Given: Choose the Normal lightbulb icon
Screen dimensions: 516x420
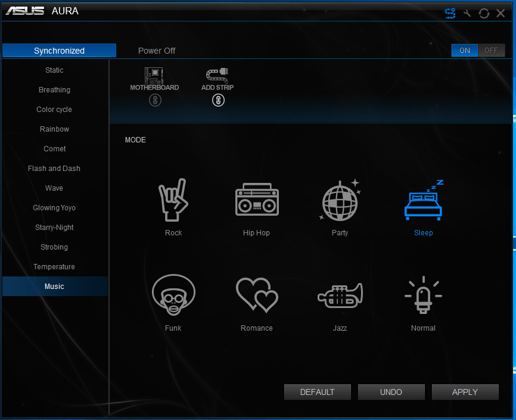Looking at the screenshot, I should pos(423,295).
